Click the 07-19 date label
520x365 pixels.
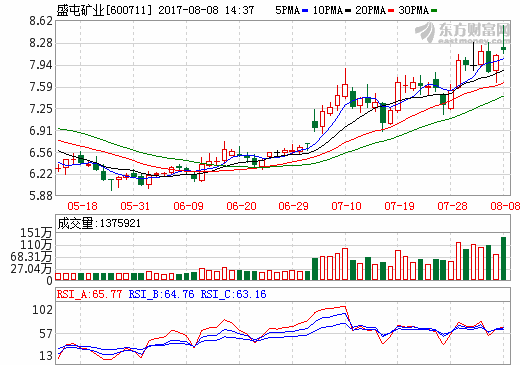[399, 206]
